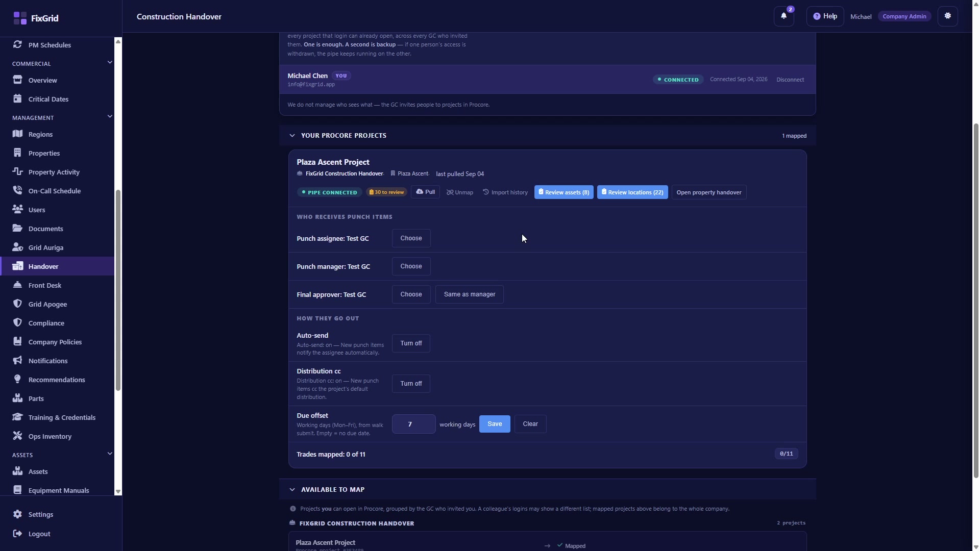Screen dimensions: 980x551
Task: Click the Properties building icon
Action: point(17,153)
